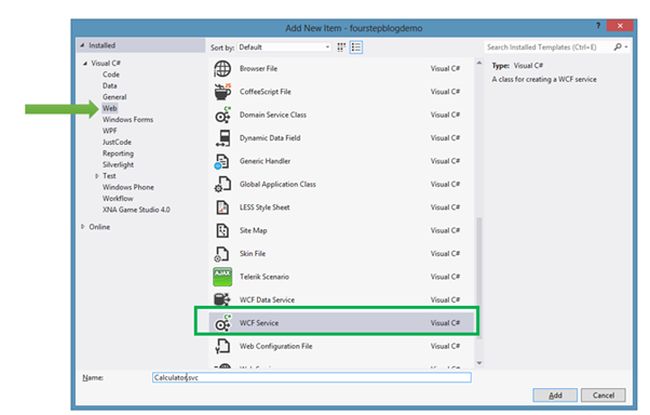The height and width of the screenshot is (415, 650).
Task: Expand the Test tree node
Action: tap(97, 176)
